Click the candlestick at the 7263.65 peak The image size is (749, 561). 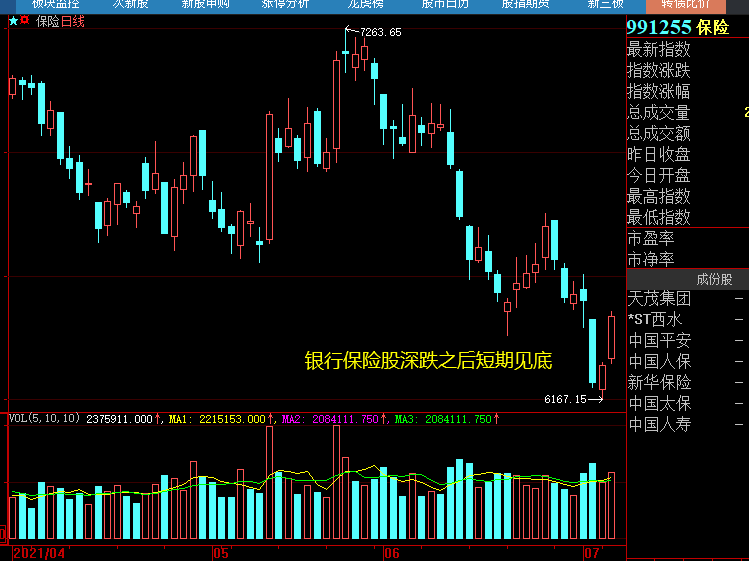pyautogui.click(x=345, y=52)
